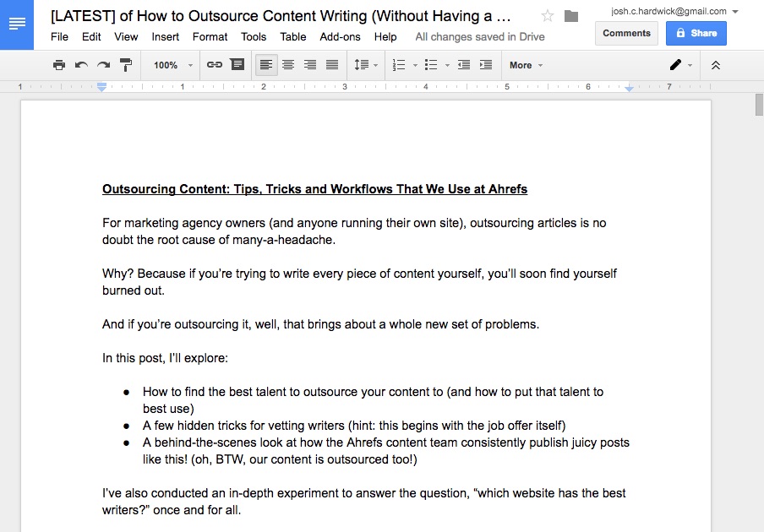Toggle right text alignment
This screenshot has height=532, width=764.
tap(310, 65)
